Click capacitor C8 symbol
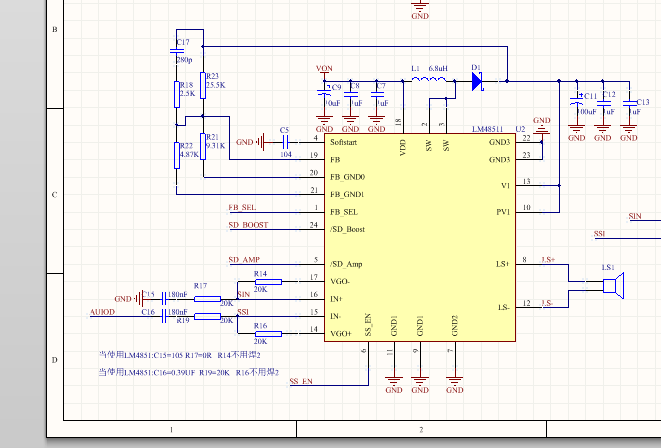The width and height of the screenshot is (661, 448). [x=350, y=95]
